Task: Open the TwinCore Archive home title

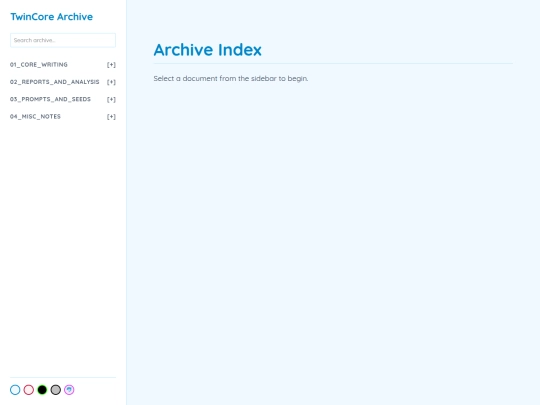Action: point(52,17)
